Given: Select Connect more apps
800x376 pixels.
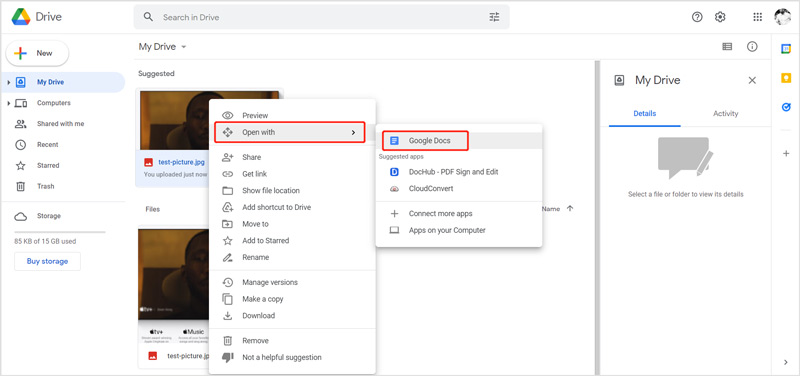Looking at the screenshot, I should pos(459,213).
